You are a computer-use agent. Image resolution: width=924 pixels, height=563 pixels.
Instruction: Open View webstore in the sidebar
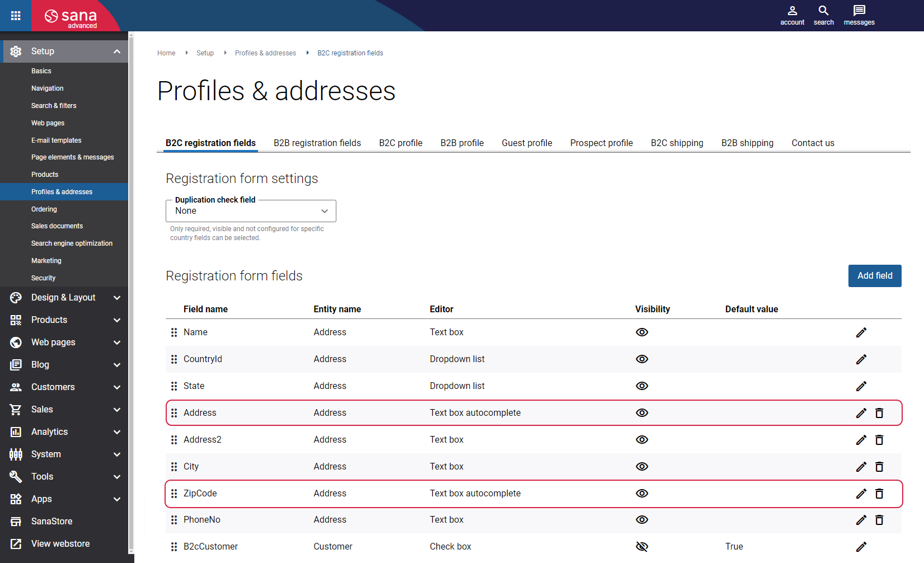[x=60, y=544]
